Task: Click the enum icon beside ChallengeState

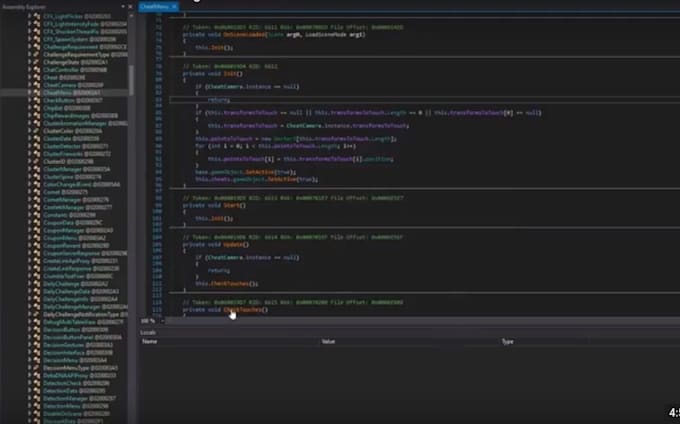Action: point(37,62)
